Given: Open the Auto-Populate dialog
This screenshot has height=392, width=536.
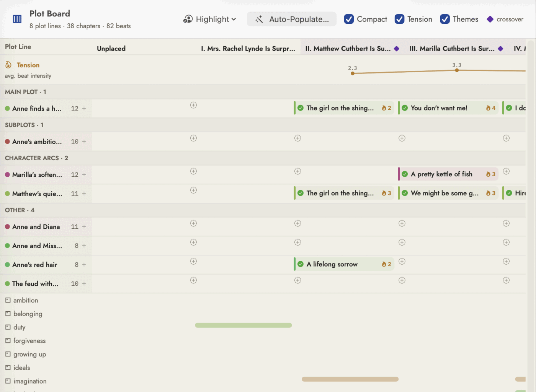Looking at the screenshot, I should click(292, 19).
